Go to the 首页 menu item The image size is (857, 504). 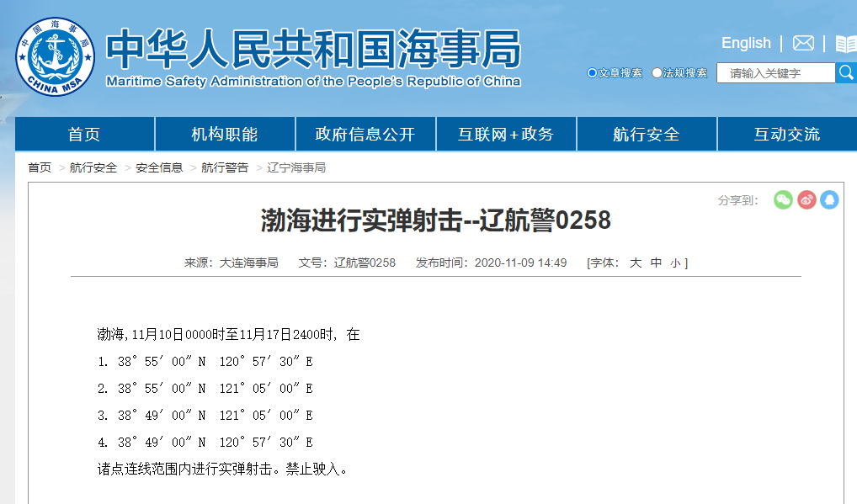(84, 133)
